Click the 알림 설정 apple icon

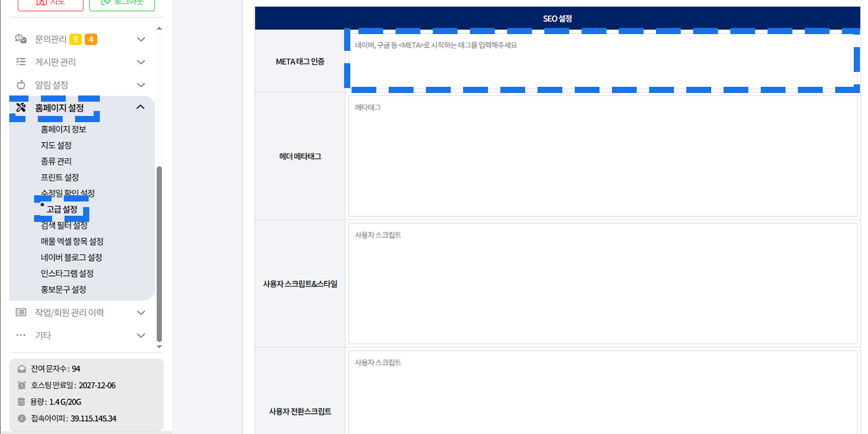(x=21, y=85)
